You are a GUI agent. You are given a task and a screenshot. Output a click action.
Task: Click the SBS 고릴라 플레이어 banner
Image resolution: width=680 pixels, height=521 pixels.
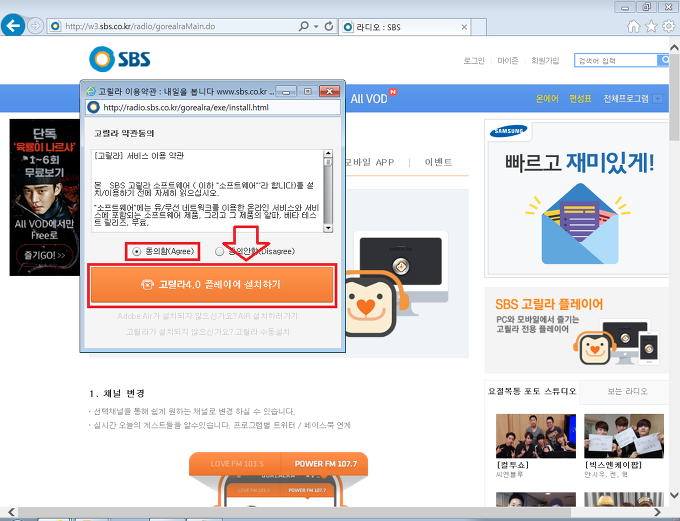coord(577,330)
